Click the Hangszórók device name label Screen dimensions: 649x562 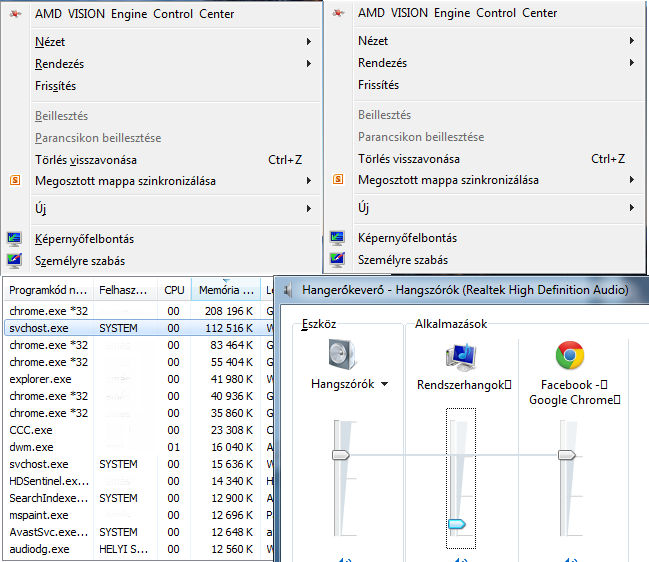coord(342,384)
